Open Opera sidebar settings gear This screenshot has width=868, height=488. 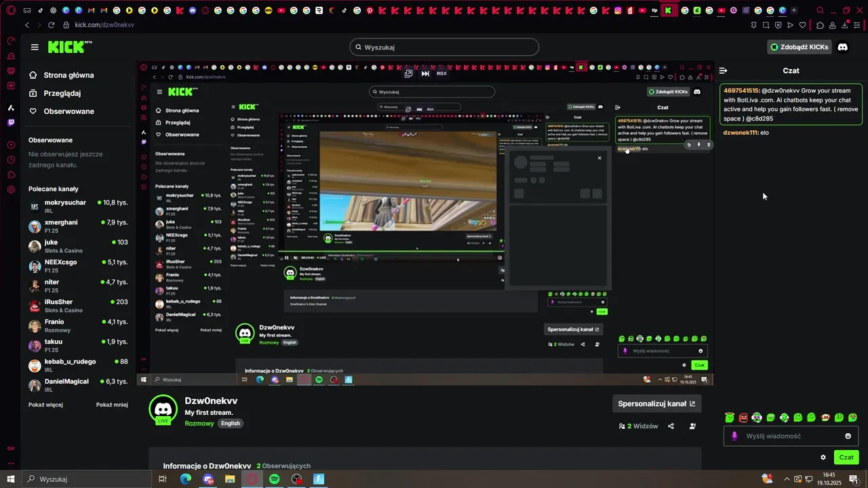point(11,189)
